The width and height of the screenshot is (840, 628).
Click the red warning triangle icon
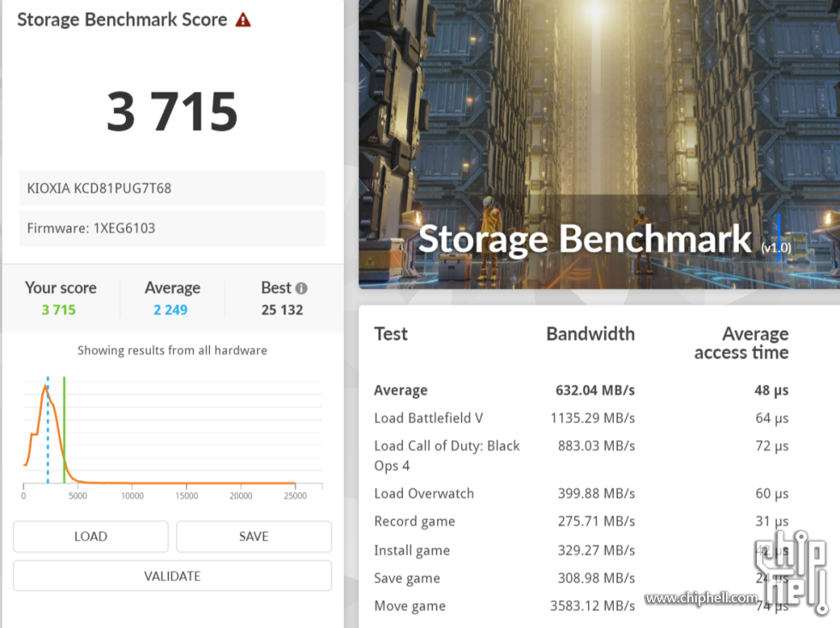click(243, 20)
